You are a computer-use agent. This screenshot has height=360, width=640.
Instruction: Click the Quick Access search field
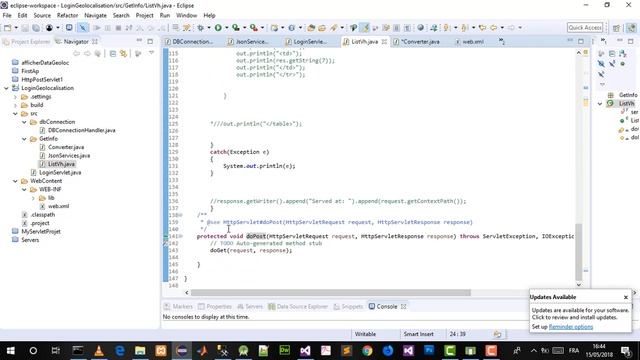coord(584,28)
